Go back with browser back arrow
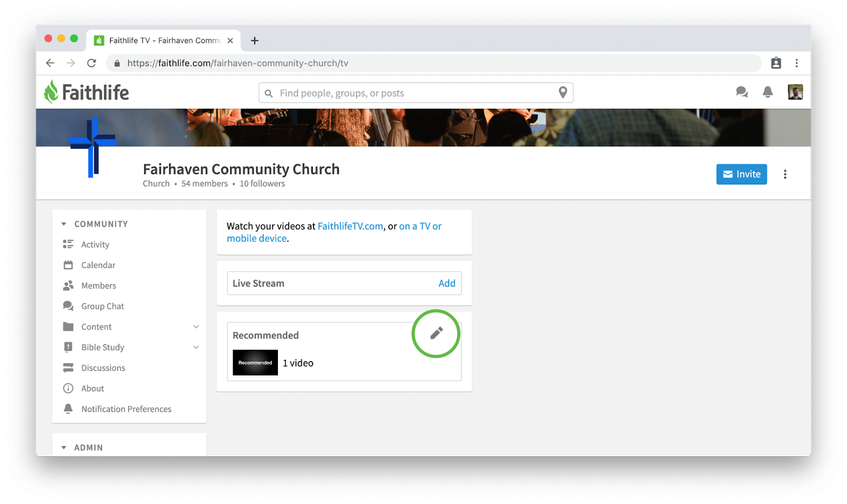The height and width of the screenshot is (504, 847). tap(50, 63)
